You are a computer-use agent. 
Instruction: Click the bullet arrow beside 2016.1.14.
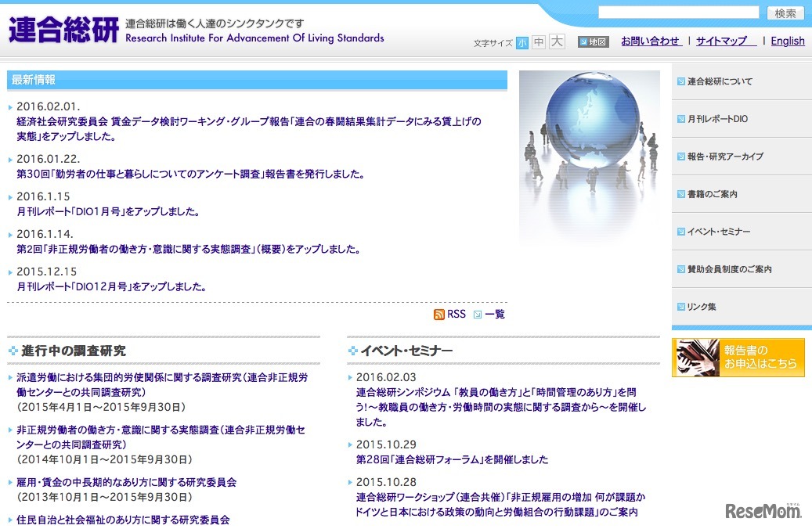pyautogui.click(x=10, y=235)
